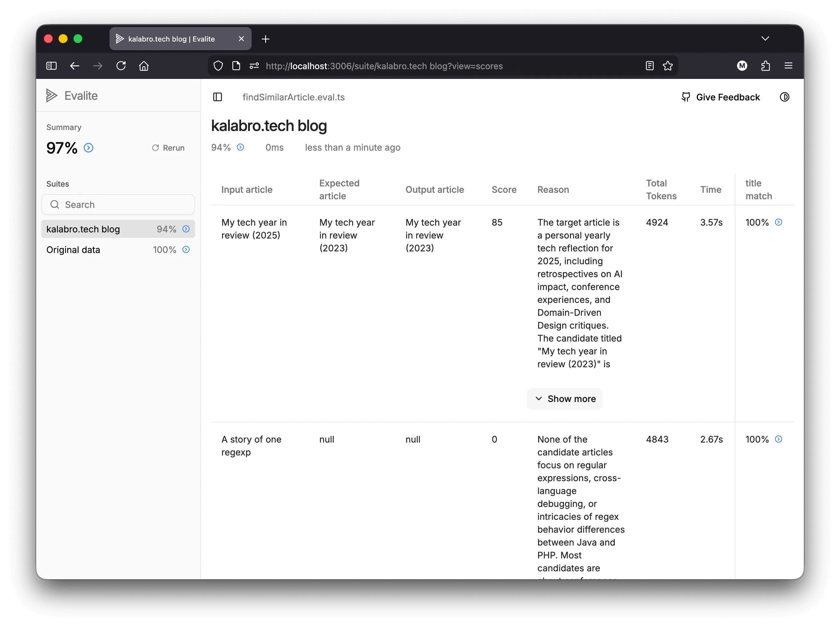Open the GitHub feedback icon

point(686,97)
